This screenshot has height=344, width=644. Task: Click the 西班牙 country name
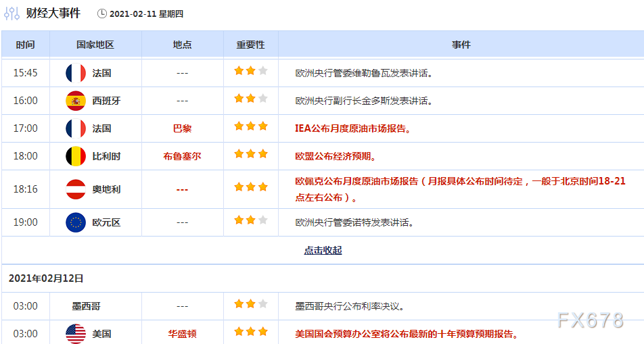tap(106, 101)
